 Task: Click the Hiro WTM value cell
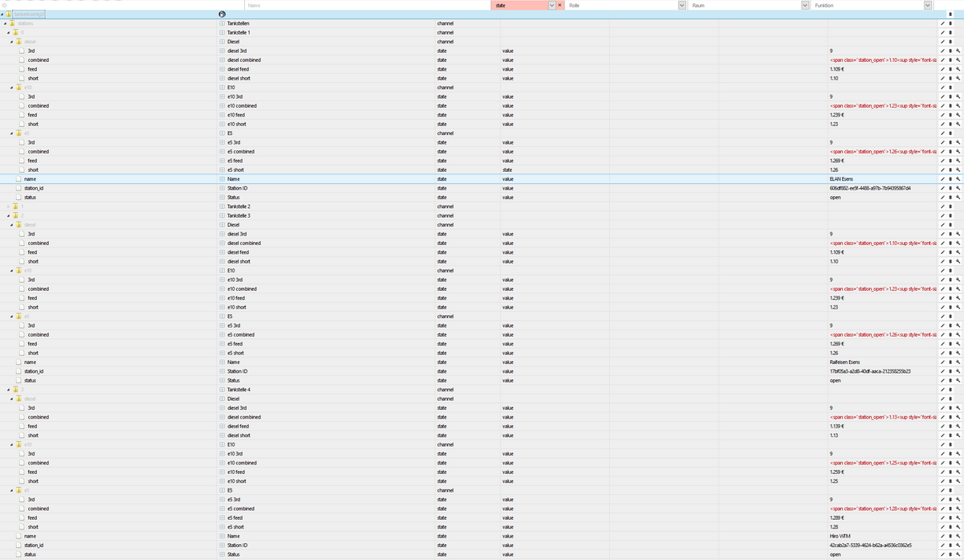click(882, 536)
